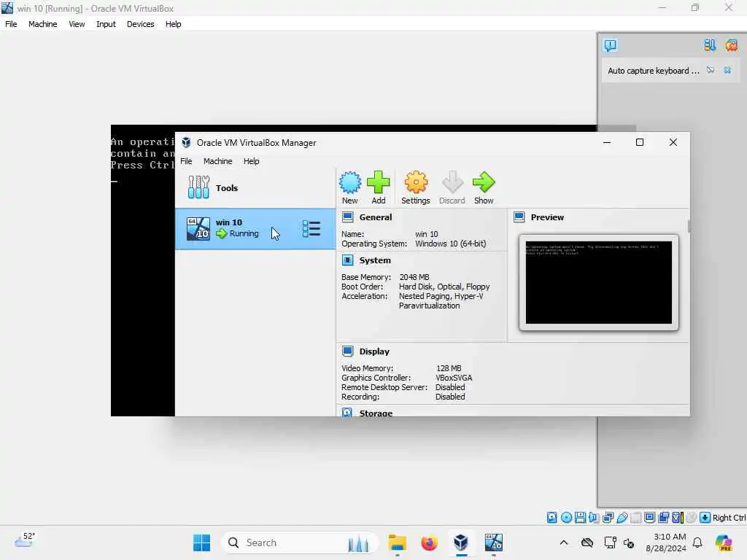
Task: Open Firefox from the taskbar
Action: (429, 542)
